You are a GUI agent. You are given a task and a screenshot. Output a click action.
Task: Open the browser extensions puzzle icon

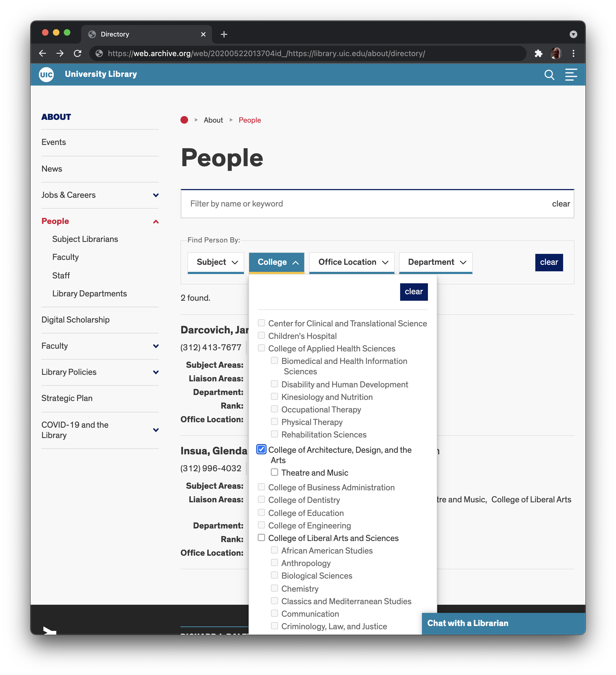(x=538, y=54)
